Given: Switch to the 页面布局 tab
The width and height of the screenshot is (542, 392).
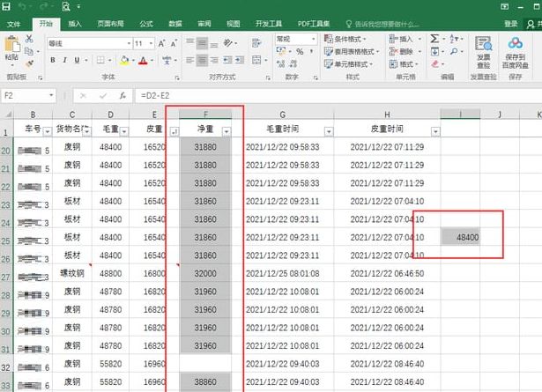Looking at the screenshot, I should (x=110, y=24).
